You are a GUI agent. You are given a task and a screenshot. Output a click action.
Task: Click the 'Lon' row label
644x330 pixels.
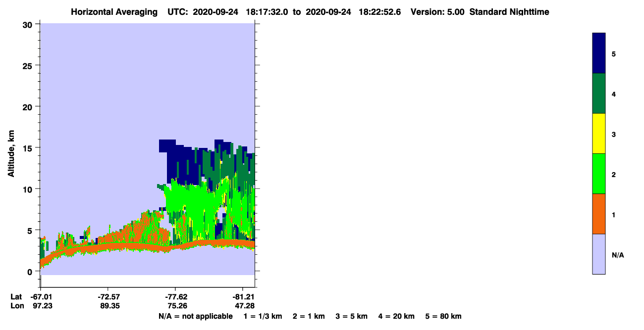pyautogui.click(x=16, y=306)
